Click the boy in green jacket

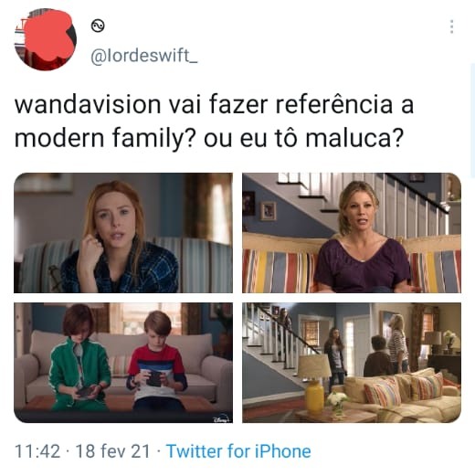coord(79,358)
